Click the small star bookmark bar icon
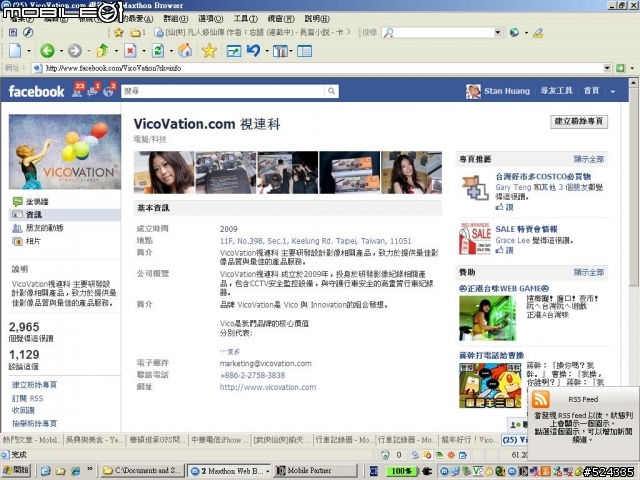 119,33
